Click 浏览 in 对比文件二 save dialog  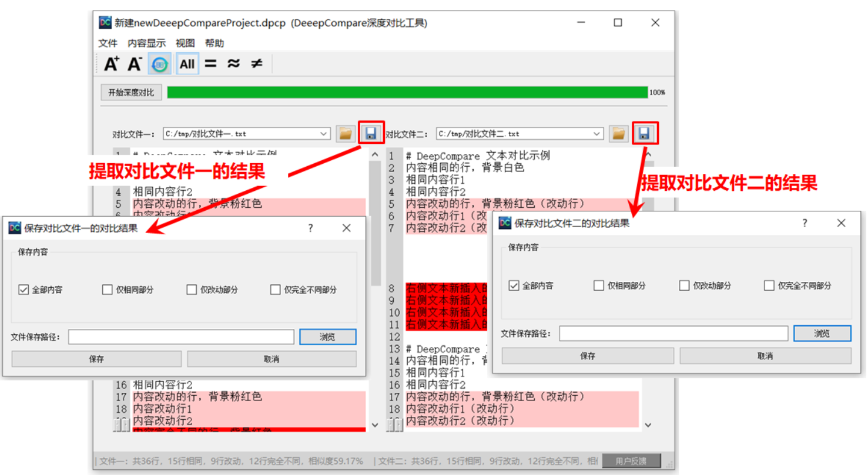coord(822,333)
